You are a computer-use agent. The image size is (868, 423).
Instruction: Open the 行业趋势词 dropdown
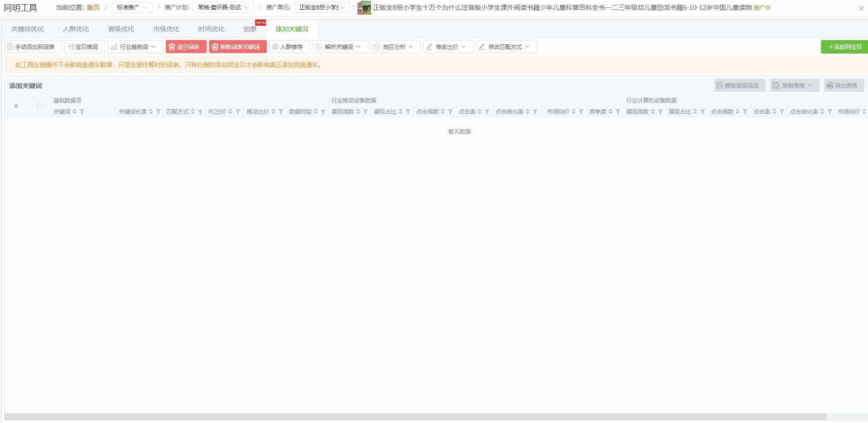coord(136,47)
